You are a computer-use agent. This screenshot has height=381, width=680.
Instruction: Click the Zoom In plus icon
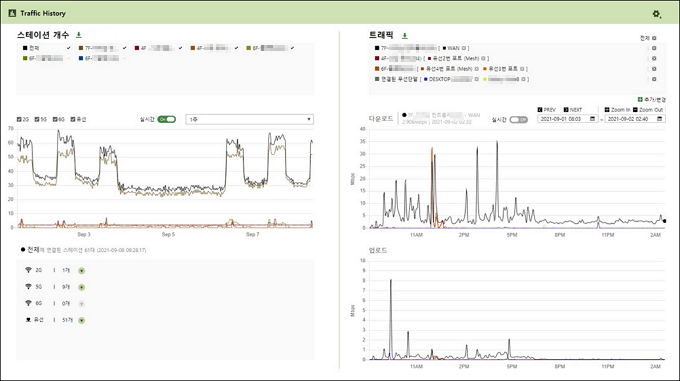pos(607,110)
